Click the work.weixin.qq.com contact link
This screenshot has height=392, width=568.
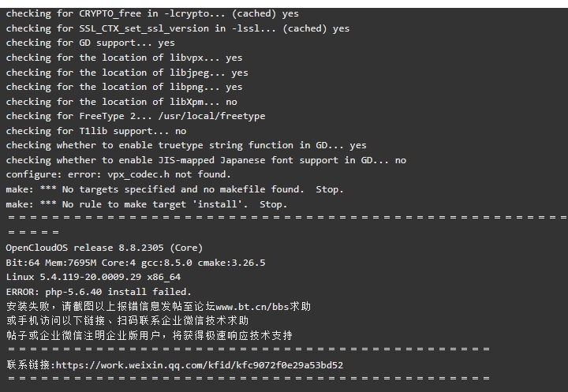[200, 365]
